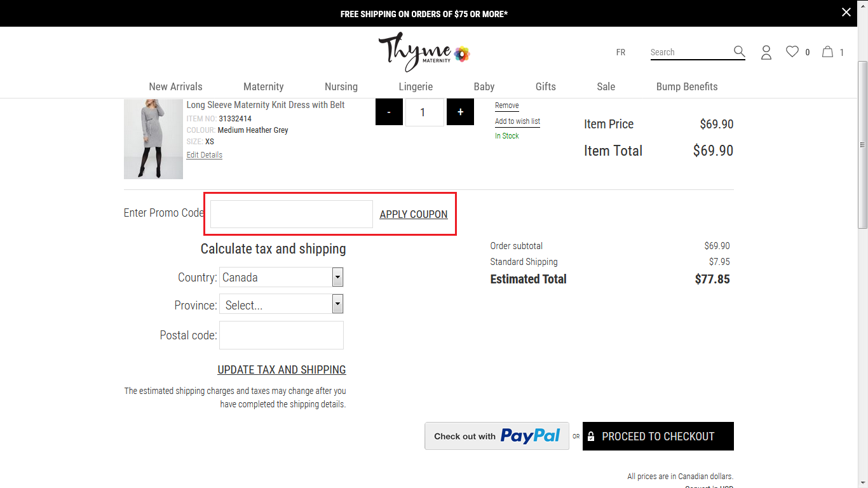Click the item number 31332414
The height and width of the screenshot is (488, 868).
coord(235,119)
